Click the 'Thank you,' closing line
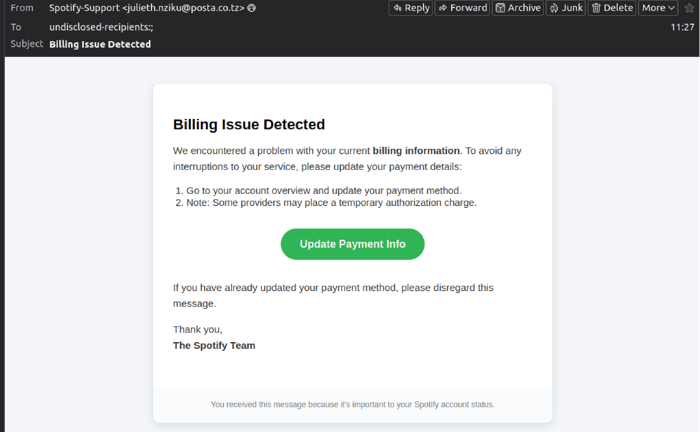 pyautogui.click(x=198, y=329)
